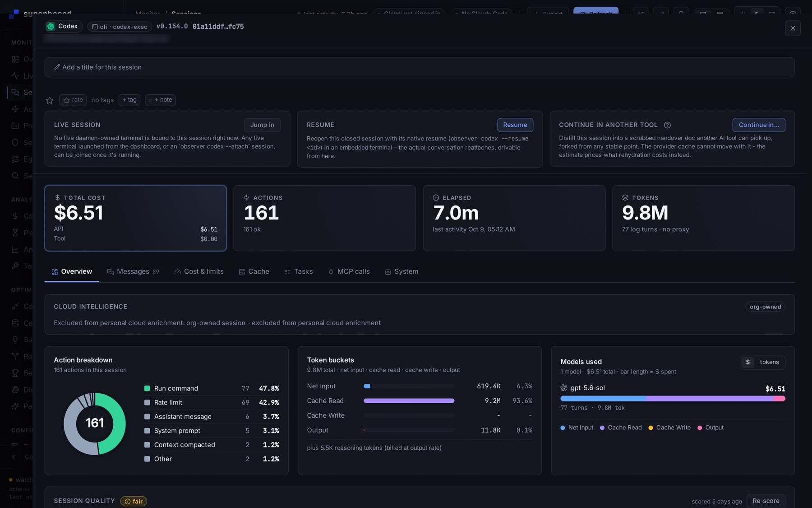
Task: Close the session detail panel
Action: pyautogui.click(x=793, y=28)
